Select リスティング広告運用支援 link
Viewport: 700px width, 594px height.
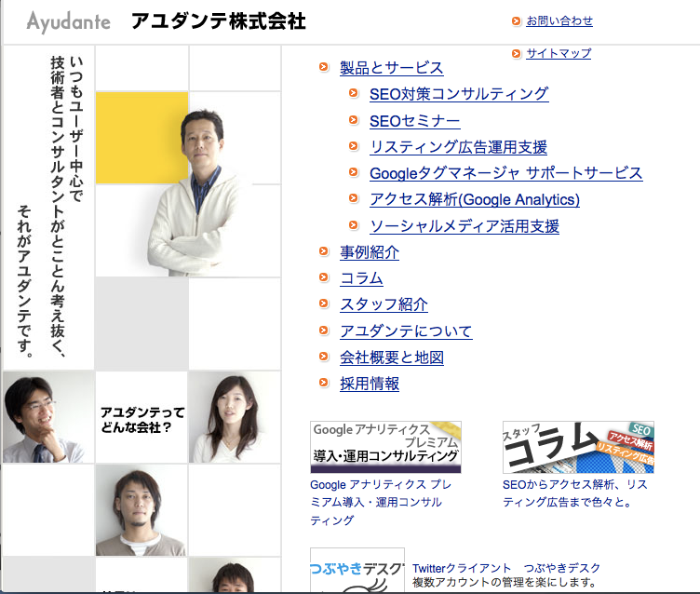(459, 147)
